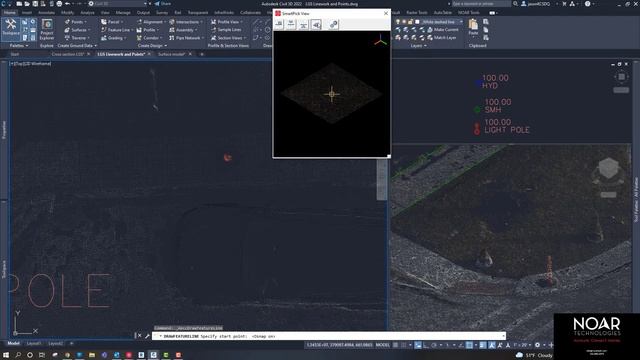Open Windows Start menu

point(6,355)
